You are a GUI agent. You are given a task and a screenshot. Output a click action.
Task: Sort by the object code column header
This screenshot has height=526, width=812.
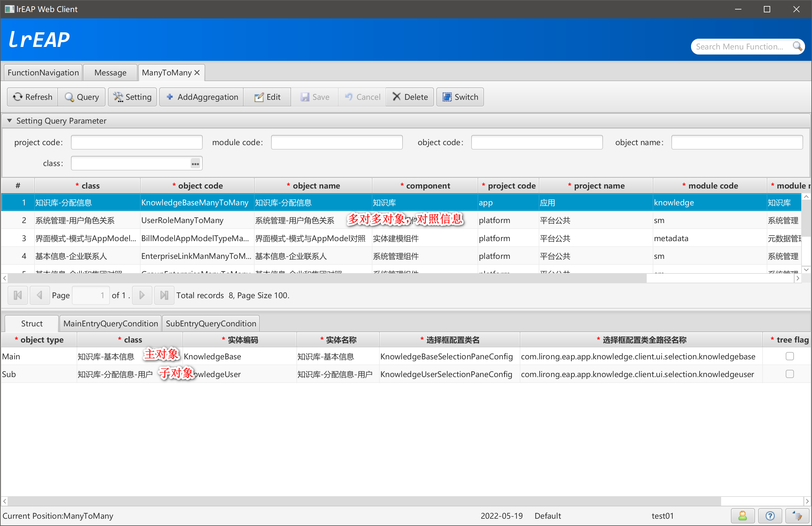click(x=197, y=185)
